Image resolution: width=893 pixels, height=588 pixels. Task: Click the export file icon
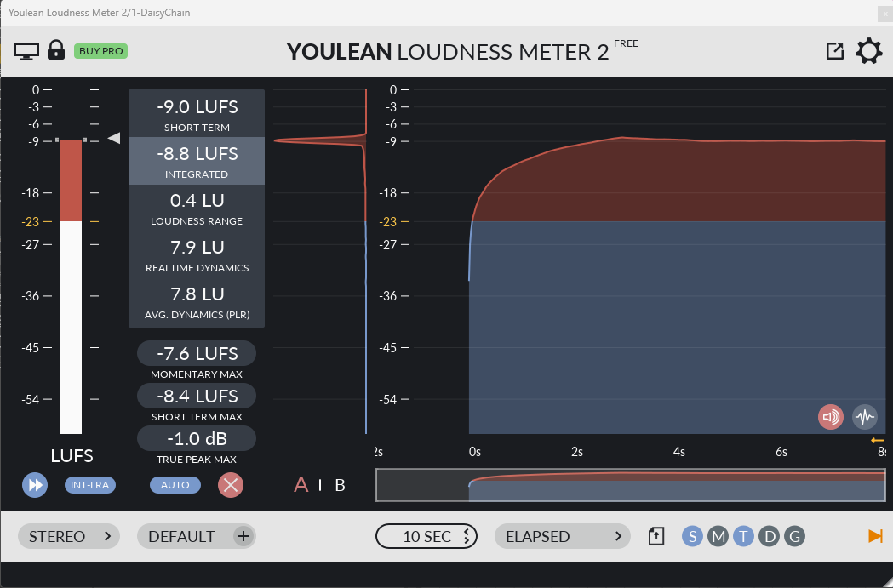656,536
